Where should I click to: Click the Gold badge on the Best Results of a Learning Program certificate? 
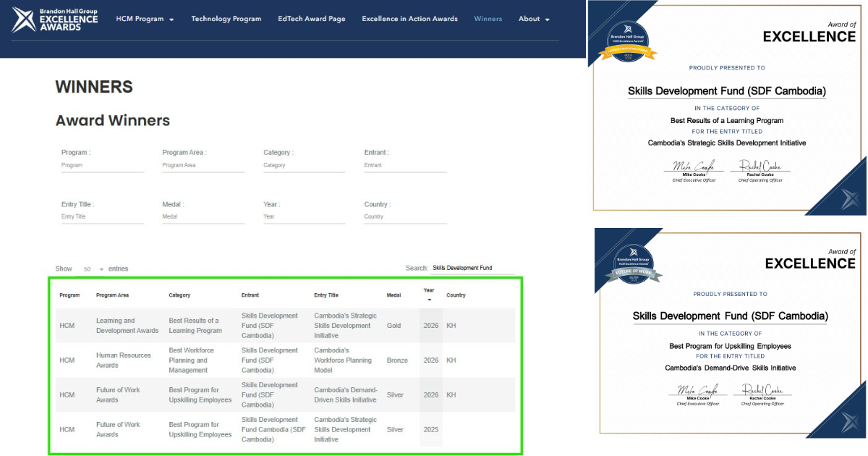point(629,41)
